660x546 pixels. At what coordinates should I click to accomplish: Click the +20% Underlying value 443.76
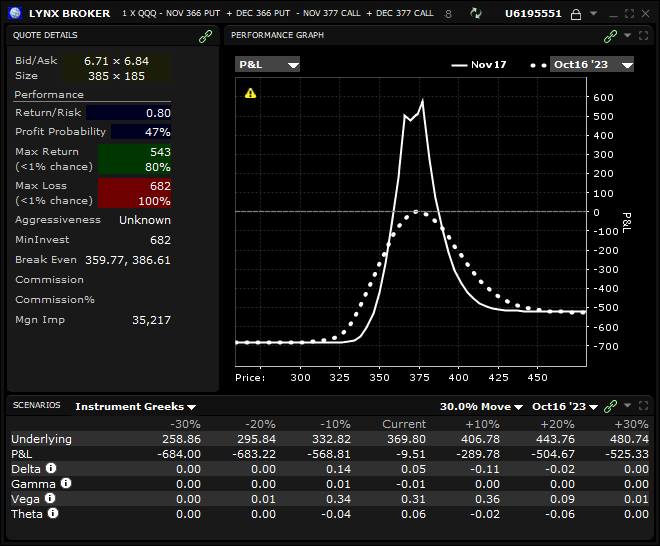point(555,439)
